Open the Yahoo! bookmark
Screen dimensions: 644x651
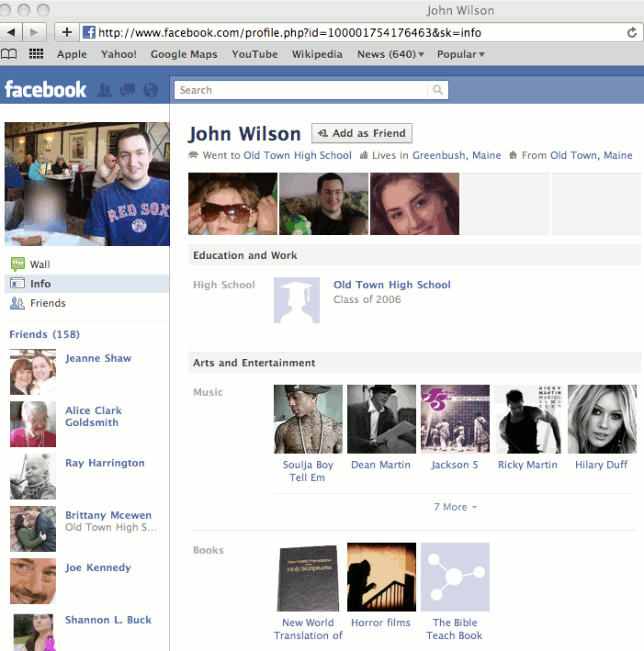tap(119, 54)
